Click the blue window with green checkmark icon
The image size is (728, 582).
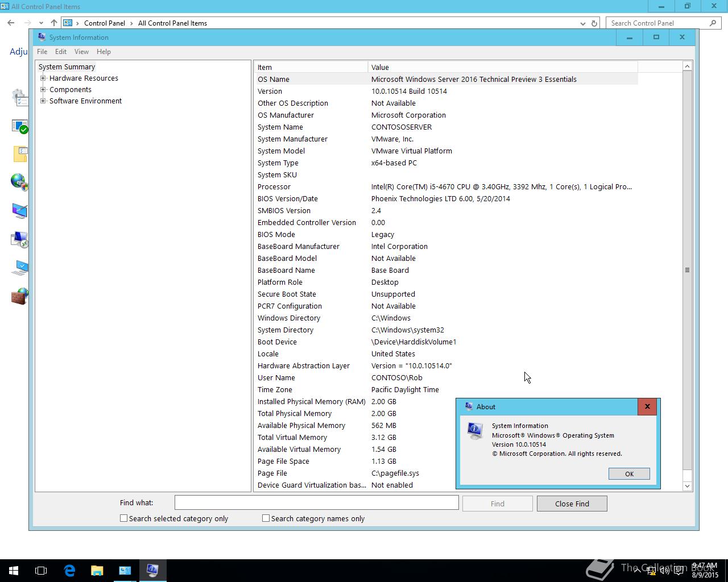[19, 126]
